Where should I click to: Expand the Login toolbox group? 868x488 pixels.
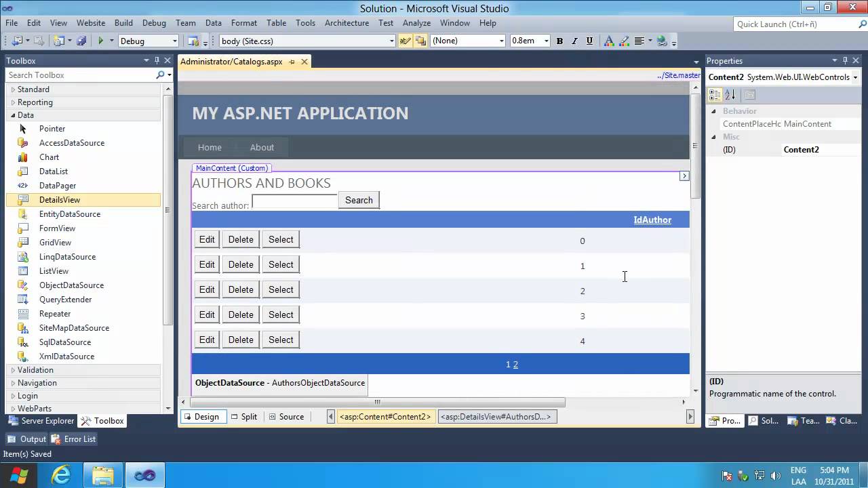pos(13,396)
